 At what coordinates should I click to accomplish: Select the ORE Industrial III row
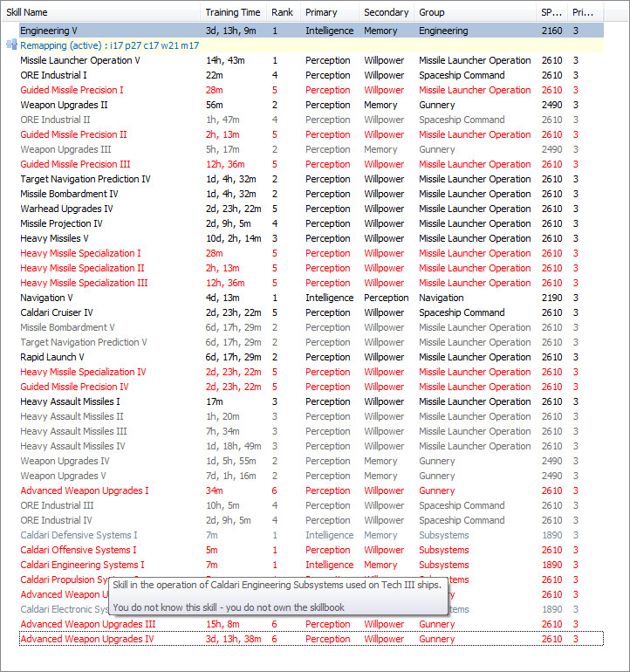pos(312,505)
